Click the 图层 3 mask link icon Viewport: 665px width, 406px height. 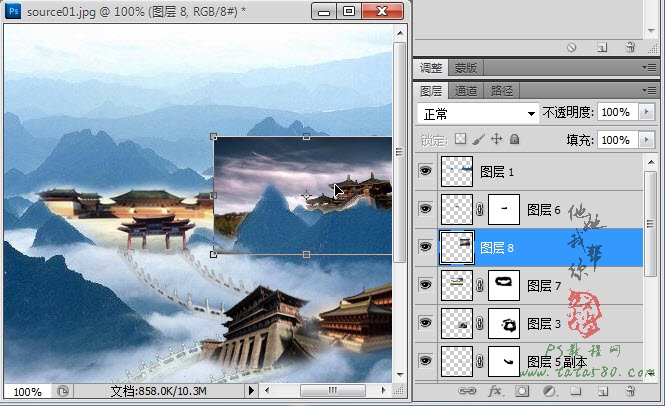pyautogui.click(x=480, y=323)
